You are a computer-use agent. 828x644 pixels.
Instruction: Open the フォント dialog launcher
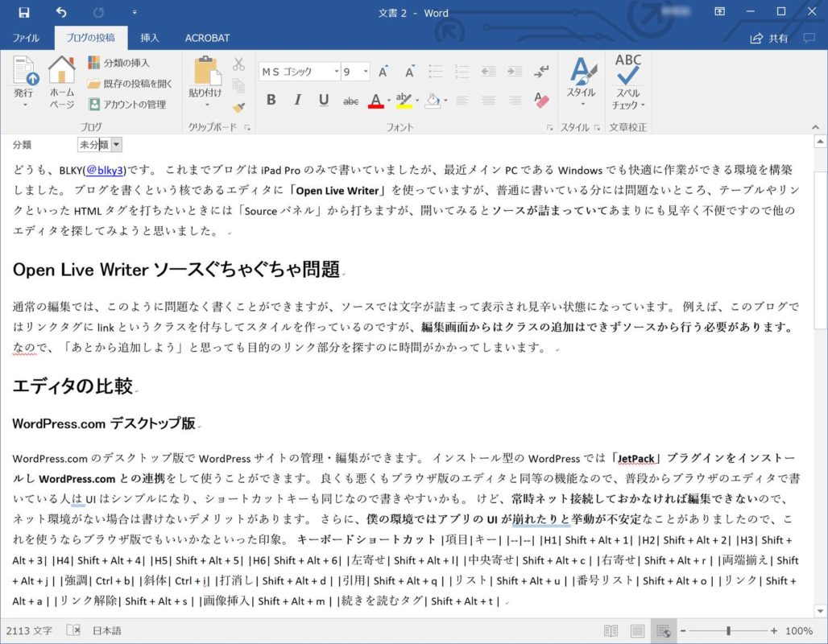pyautogui.click(x=549, y=127)
